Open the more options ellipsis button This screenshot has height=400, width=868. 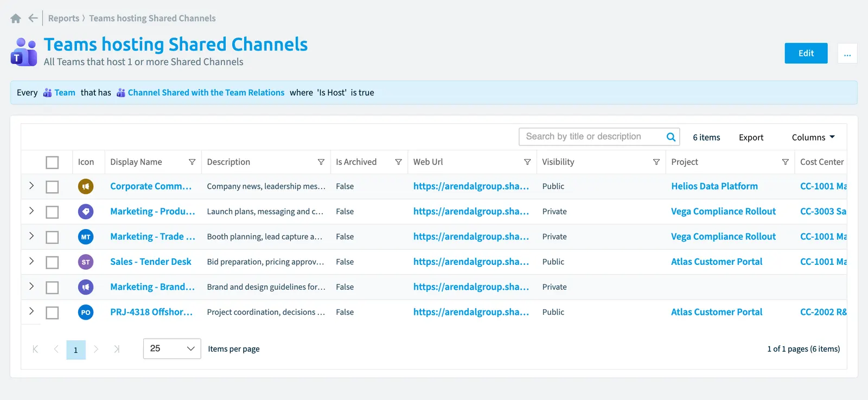[847, 53]
